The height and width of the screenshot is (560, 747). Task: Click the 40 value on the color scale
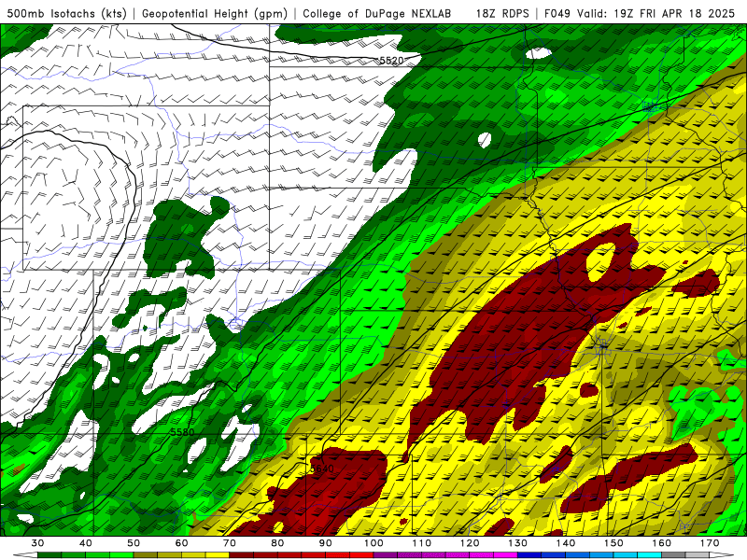[86, 543]
